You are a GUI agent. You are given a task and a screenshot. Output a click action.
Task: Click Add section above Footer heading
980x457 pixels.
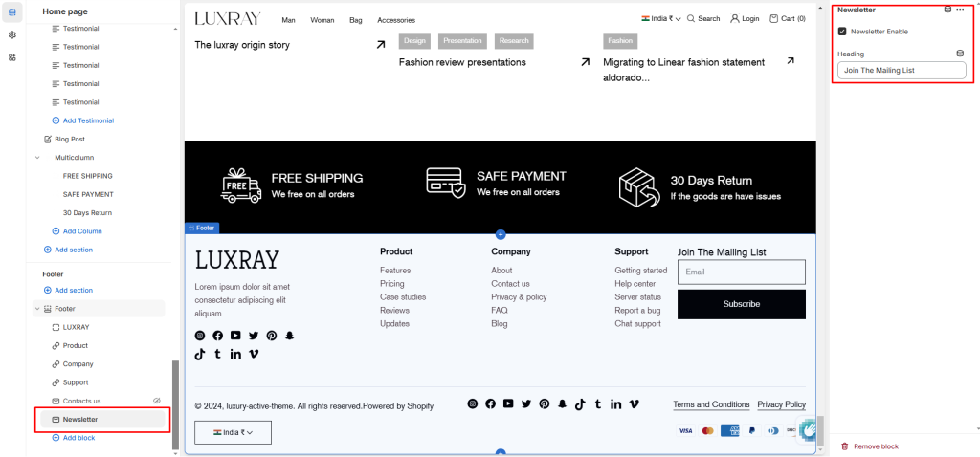pos(68,250)
